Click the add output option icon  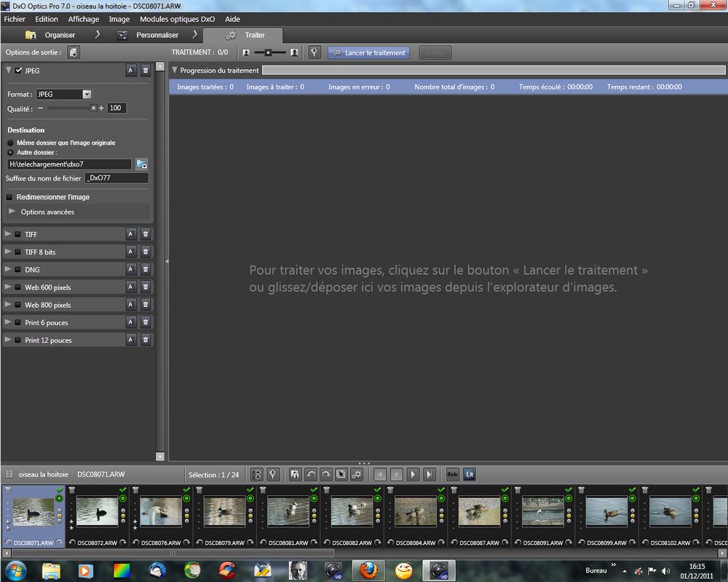(x=74, y=52)
